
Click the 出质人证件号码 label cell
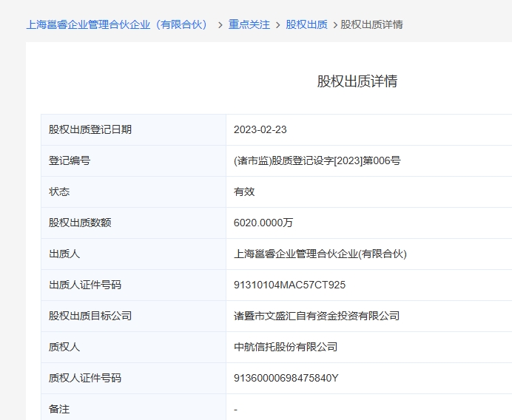pyautogui.click(x=134, y=285)
